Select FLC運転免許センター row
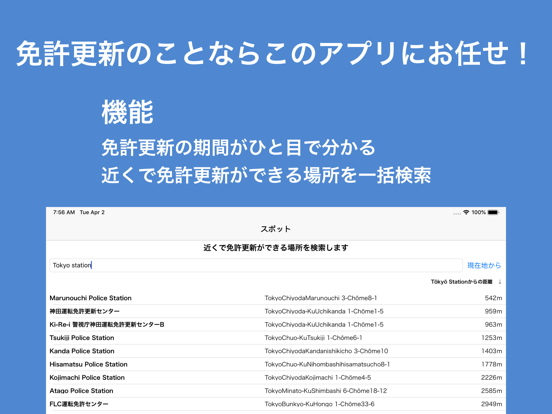The image size is (552, 414). (x=276, y=404)
